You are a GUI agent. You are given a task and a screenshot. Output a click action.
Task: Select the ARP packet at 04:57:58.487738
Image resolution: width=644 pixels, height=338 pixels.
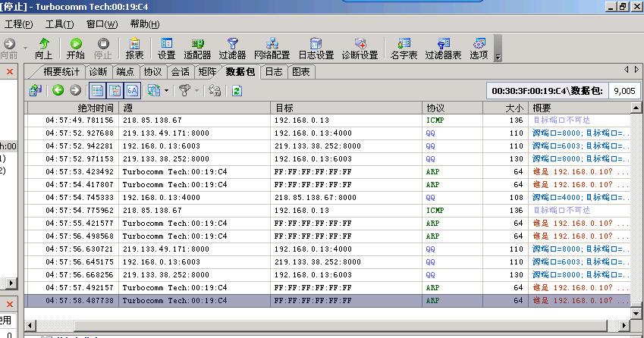click(x=327, y=301)
